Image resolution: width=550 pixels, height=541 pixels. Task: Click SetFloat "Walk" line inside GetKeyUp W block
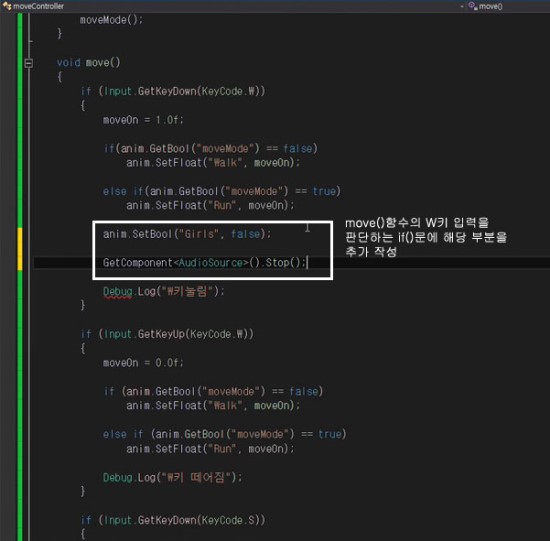(x=213, y=406)
